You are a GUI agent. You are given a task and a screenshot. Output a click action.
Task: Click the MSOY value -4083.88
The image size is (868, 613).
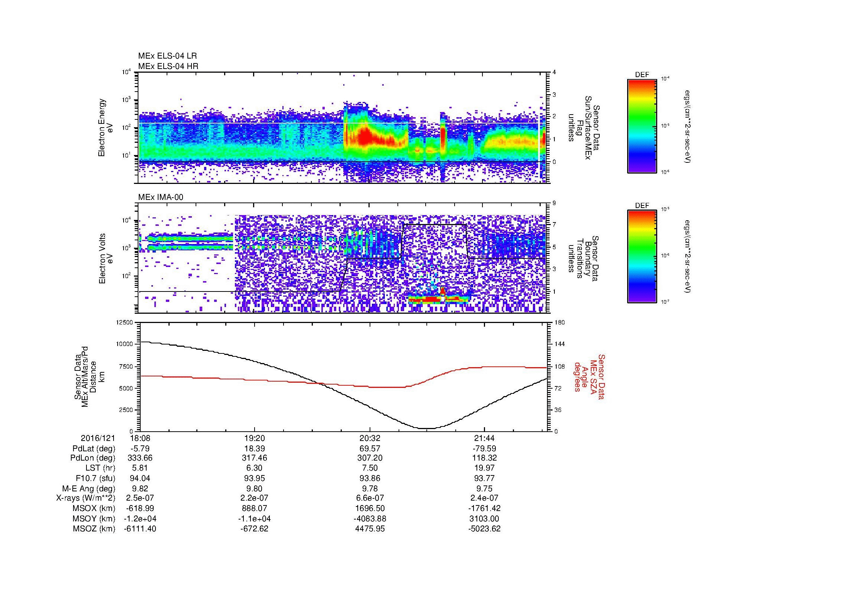point(370,518)
